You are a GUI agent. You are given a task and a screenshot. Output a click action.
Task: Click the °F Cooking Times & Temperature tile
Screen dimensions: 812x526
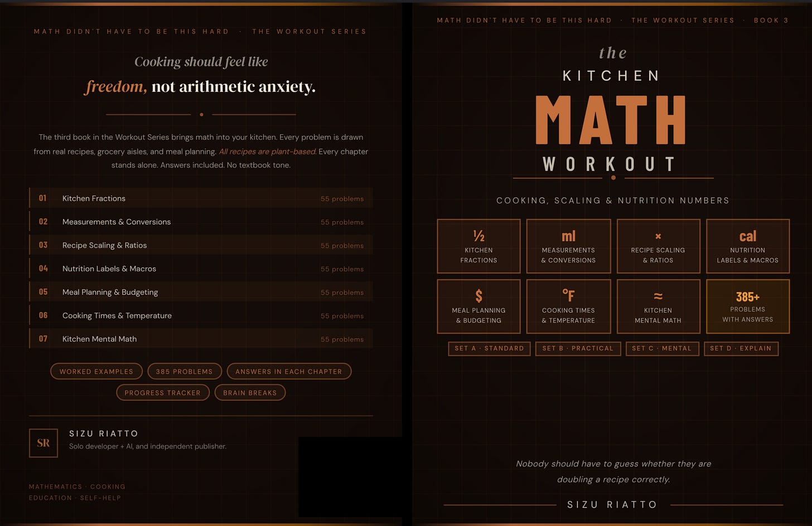(568, 306)
